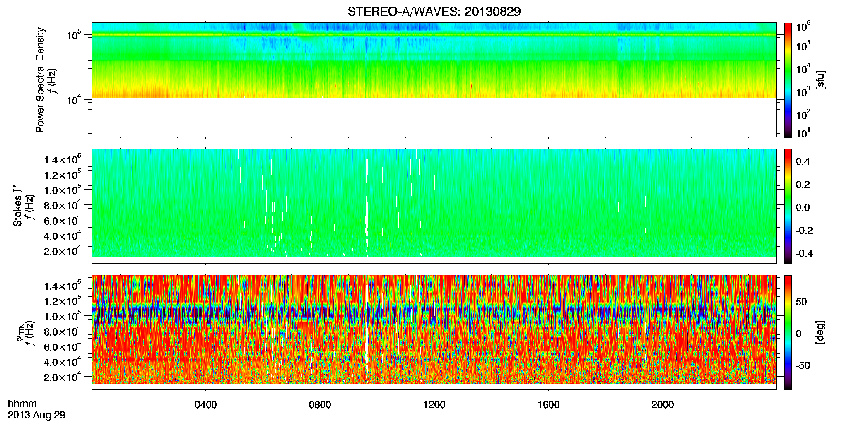Click the [sfu] unit label
Screen dimensions: 868x447
(820, 80)
